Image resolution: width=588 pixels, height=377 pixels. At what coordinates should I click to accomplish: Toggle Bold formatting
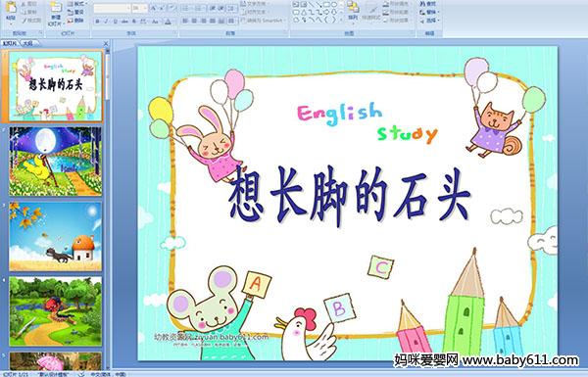tap(97, 22)
